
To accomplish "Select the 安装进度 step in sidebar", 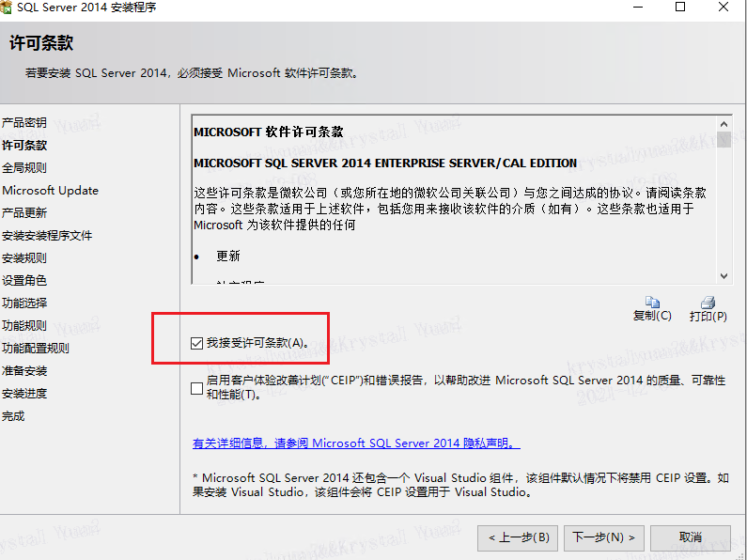I will pos(23,394).
